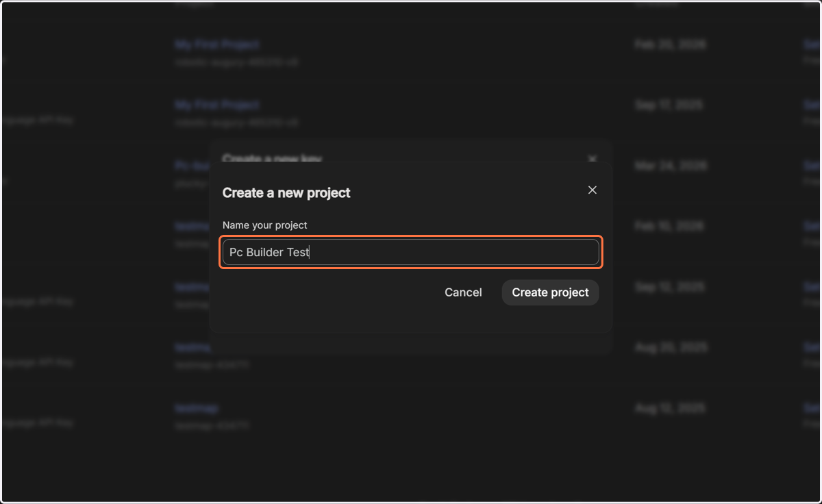Focus the project name input field
This screenshot has height=504, width=822.
click(411, 252)
